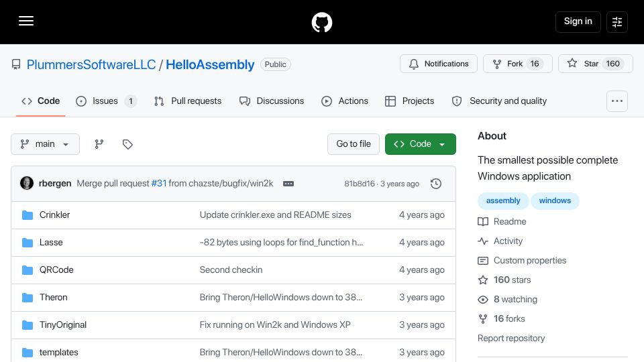Open the Actions tab

[x=345, y=101]
